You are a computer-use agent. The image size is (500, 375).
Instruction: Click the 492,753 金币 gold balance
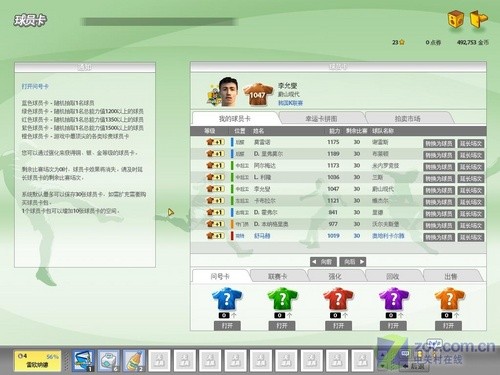coord(473,42)
